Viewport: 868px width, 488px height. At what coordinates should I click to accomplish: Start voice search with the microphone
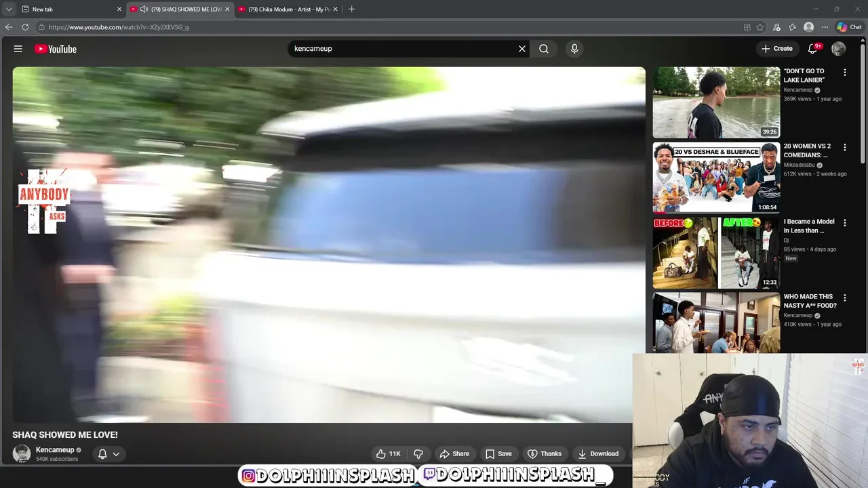pyautogui.click(x=574, y=49)
